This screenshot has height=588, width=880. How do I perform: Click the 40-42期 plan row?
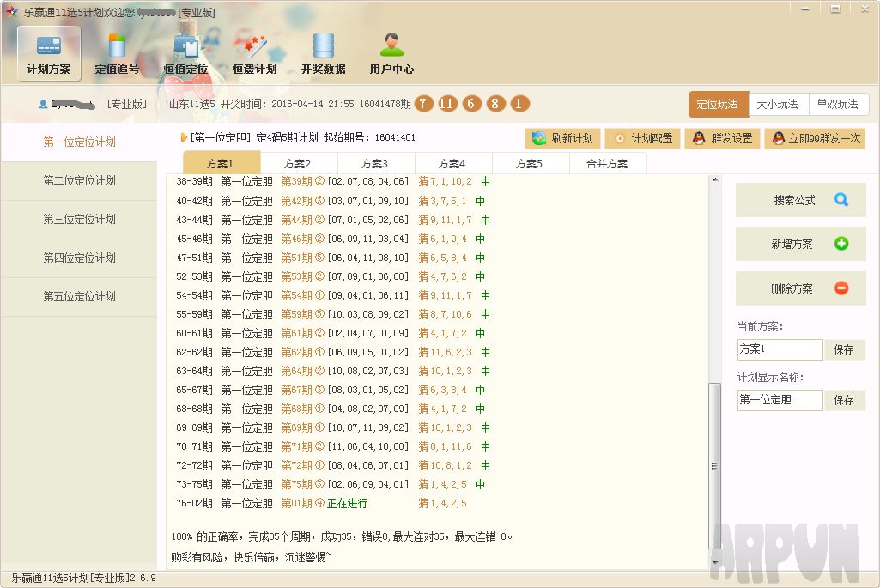331,201
